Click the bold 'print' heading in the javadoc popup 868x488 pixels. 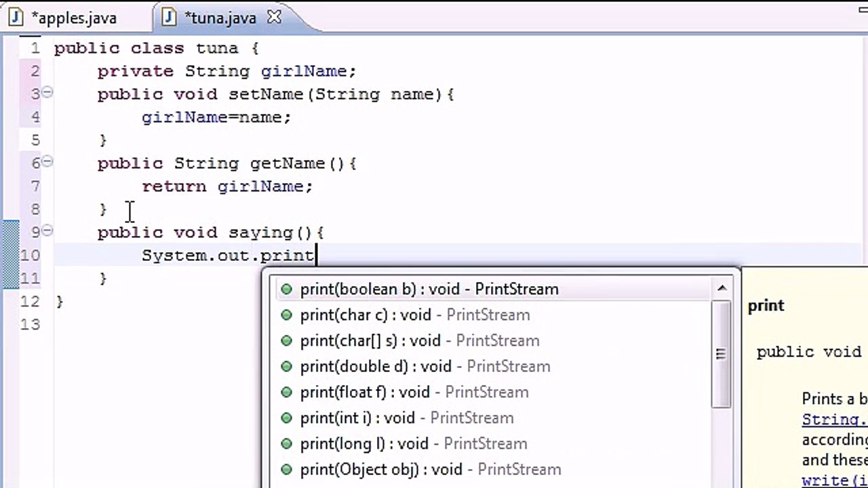(x=766, y=306)
